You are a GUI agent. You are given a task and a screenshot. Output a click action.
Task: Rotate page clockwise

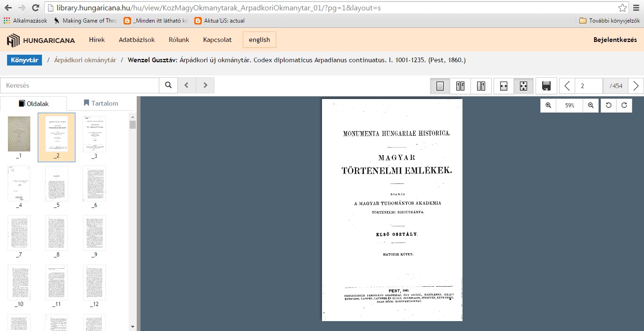pos(624,106)
